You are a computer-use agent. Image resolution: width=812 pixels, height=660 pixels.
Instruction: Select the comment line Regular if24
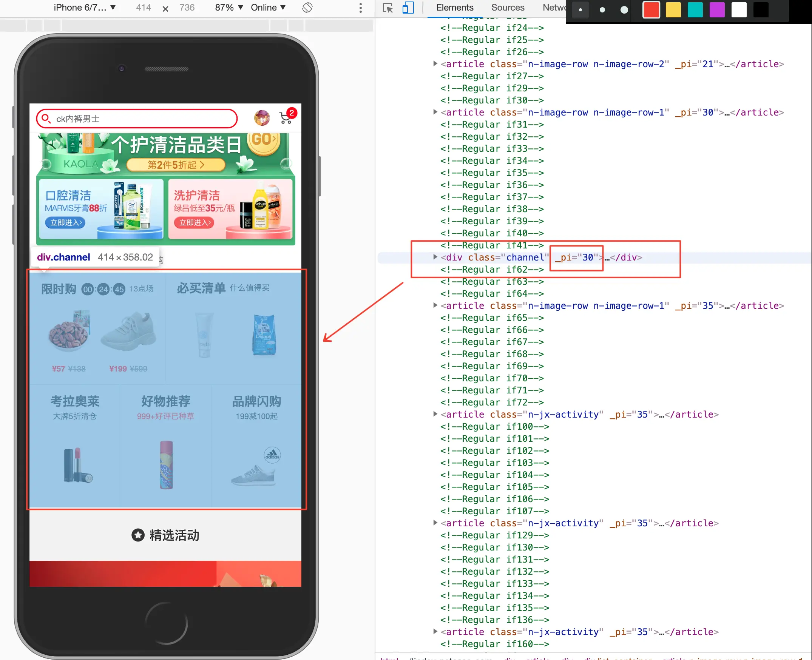pyautogui.click(x=492, y=28)
